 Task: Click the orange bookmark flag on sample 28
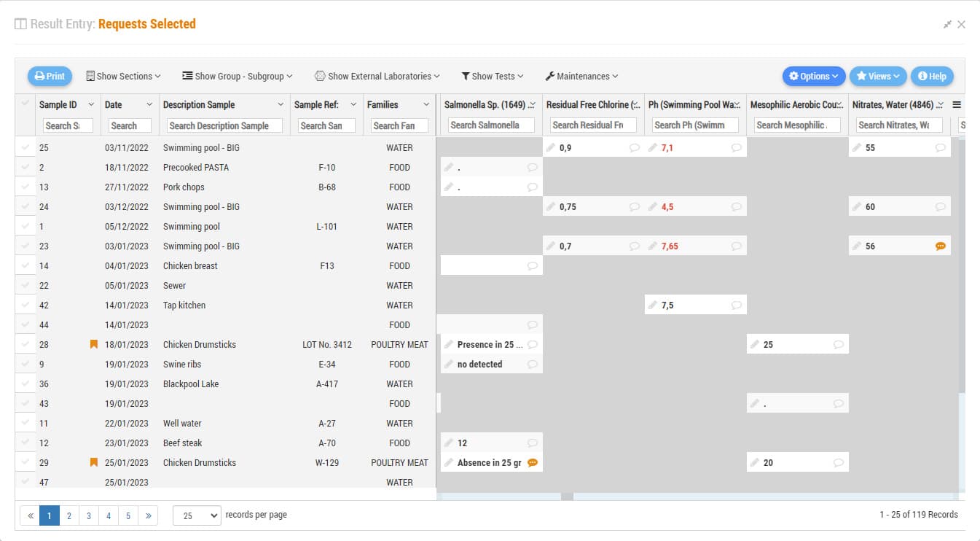click(x=93, y=345)
